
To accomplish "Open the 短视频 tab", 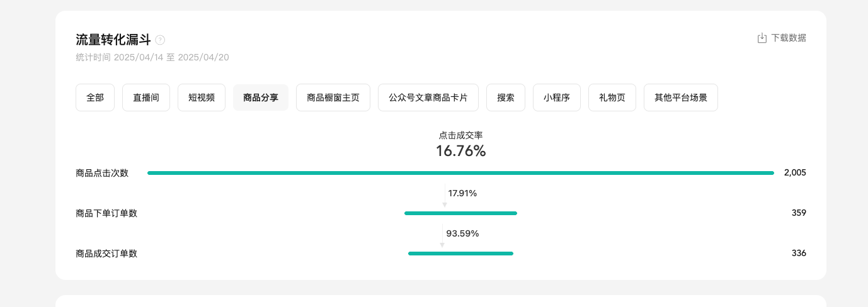I will pyautogui.click(x=202, y=98).
